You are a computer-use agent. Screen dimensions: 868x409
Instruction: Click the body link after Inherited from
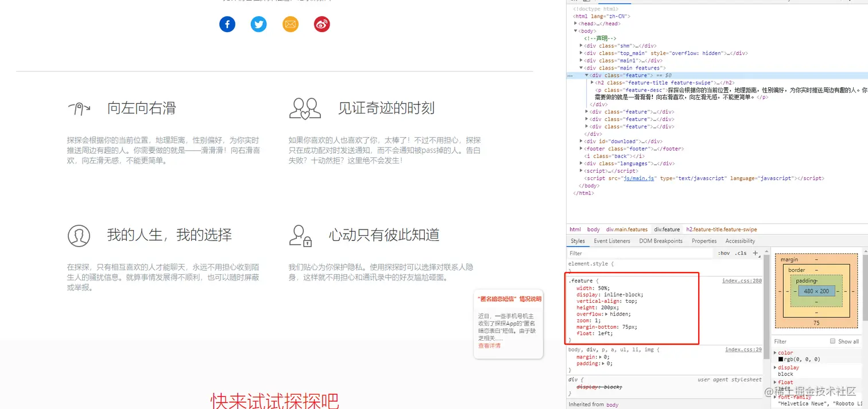point(613,404)
